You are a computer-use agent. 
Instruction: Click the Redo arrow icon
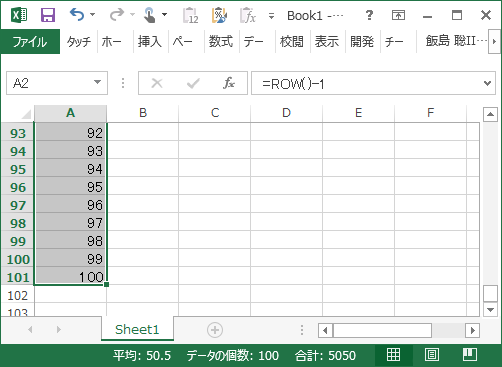[x=117, y=15]
